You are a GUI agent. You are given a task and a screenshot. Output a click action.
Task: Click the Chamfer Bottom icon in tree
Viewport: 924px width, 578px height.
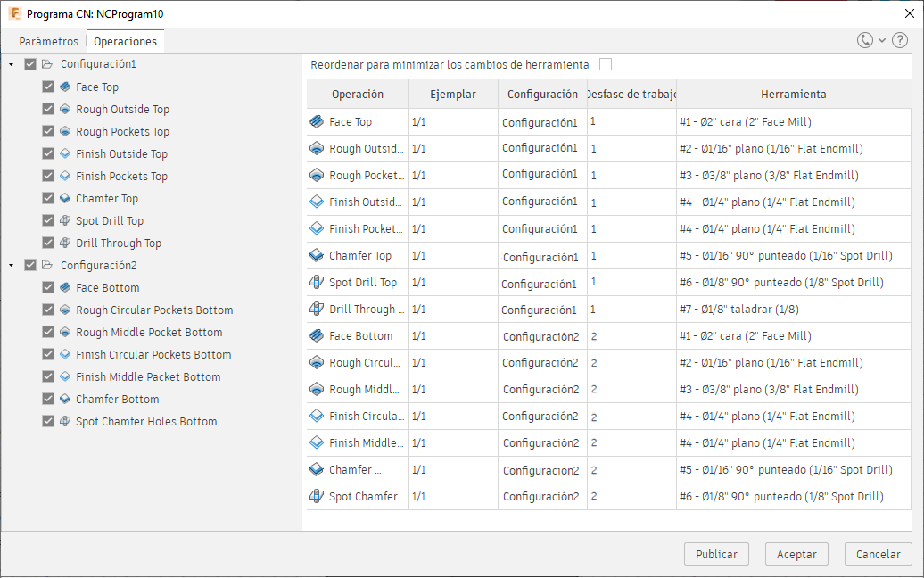tap(65, 400)
